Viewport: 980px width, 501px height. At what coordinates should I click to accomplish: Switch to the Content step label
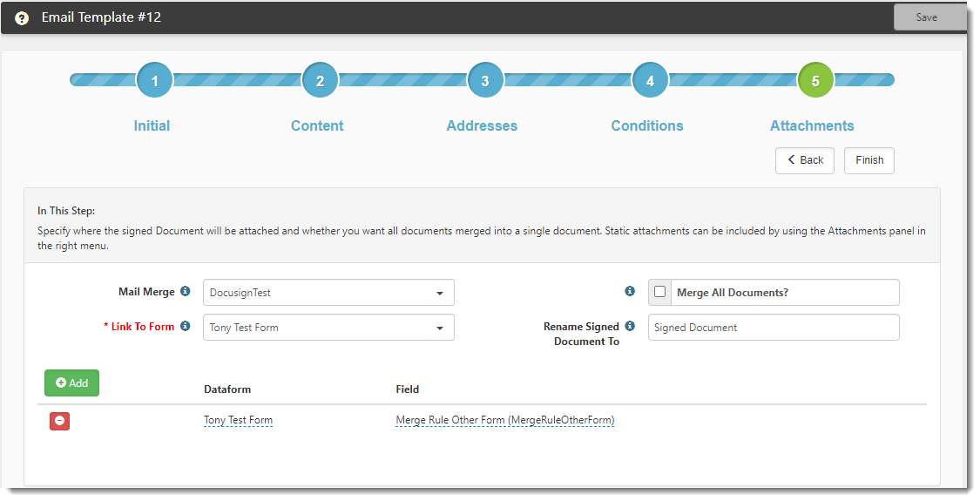(x=317, y=125)
